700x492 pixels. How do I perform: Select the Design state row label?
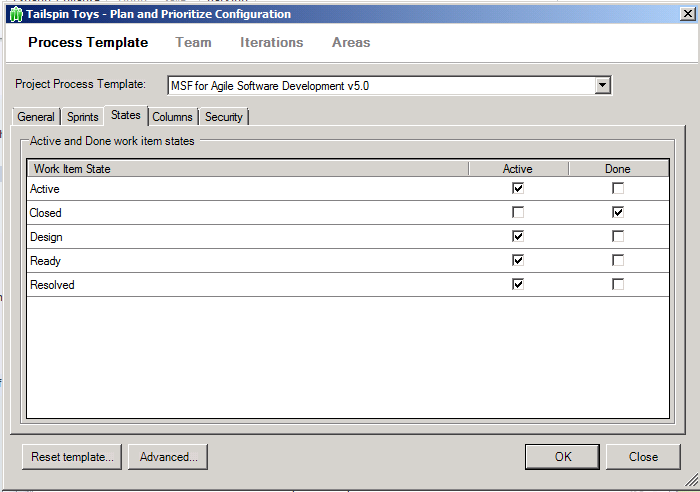[46, 237]
